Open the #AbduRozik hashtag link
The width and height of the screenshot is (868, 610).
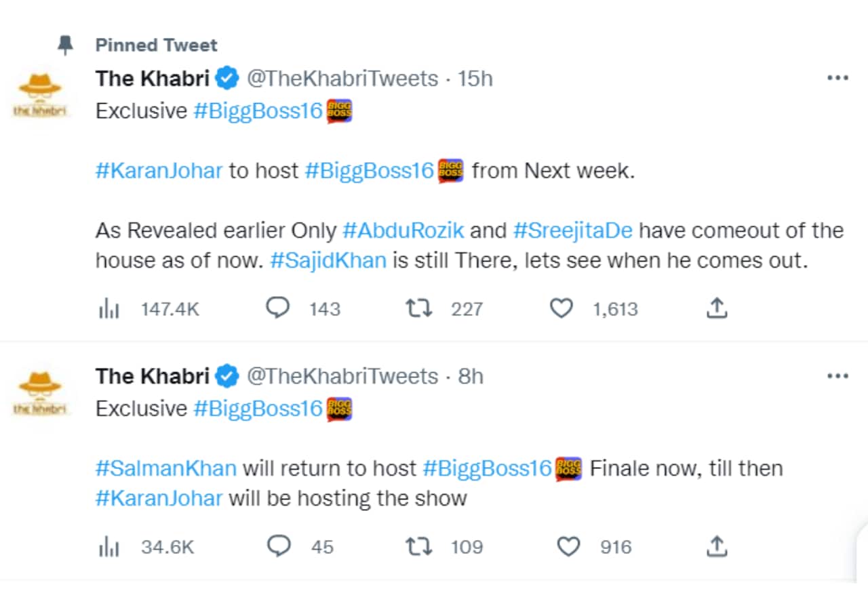pyautogui.click(x=403, y=230)
